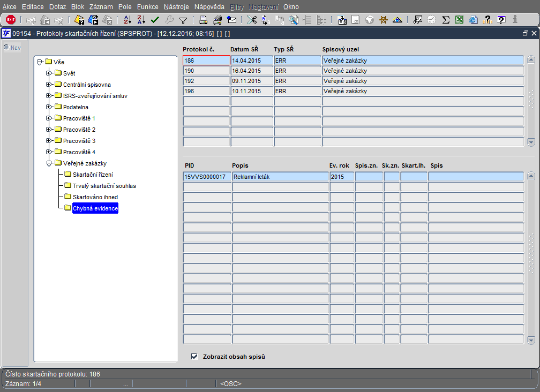The width and height of the screenshot is (540, 392).
Task: Toggle the Zobrazit obsah spisů checkbox
Action: pyautogui.click(x=194, y=357)
